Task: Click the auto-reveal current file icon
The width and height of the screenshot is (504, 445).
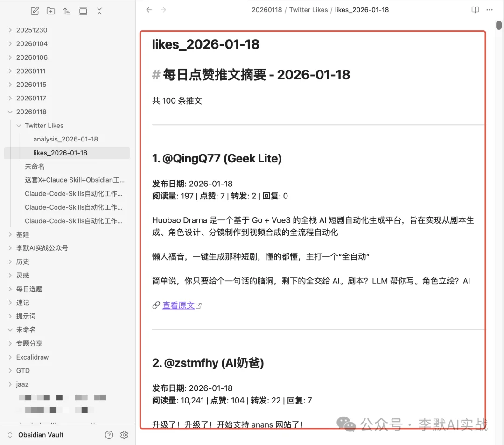Action: pyautogui.click(x=83, y=11)
